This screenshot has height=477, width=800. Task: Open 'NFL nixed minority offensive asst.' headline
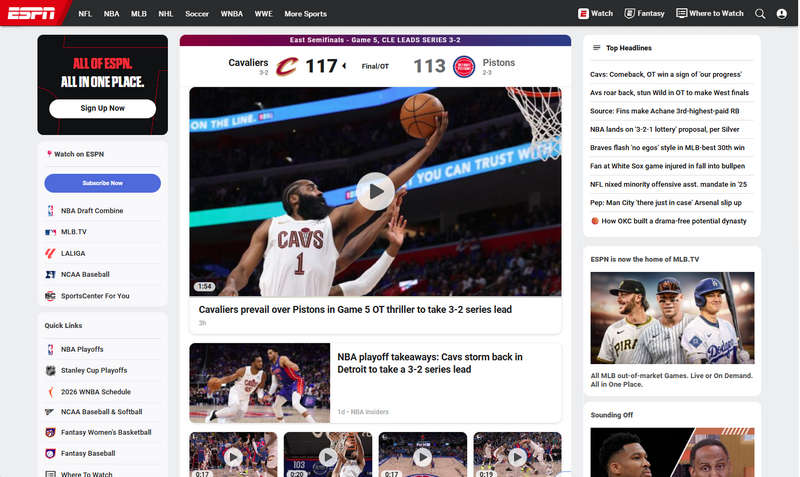[x=668, y=185]
